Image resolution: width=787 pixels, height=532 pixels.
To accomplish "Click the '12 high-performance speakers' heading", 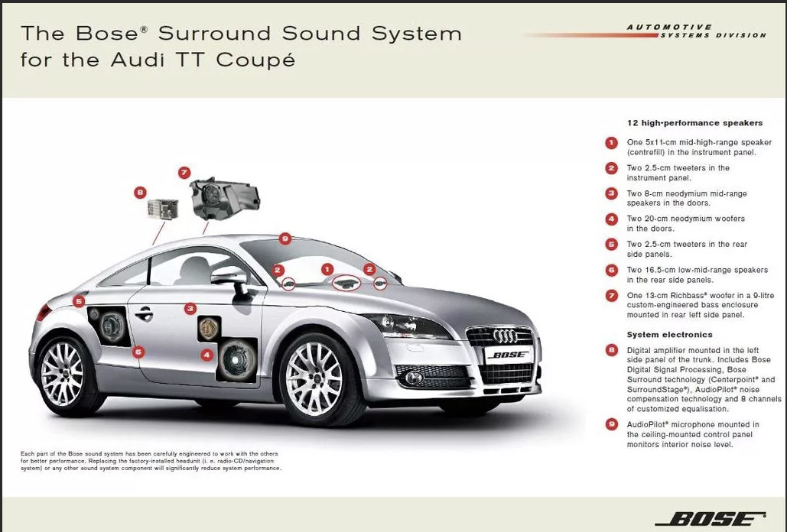I will pos(694,123).
